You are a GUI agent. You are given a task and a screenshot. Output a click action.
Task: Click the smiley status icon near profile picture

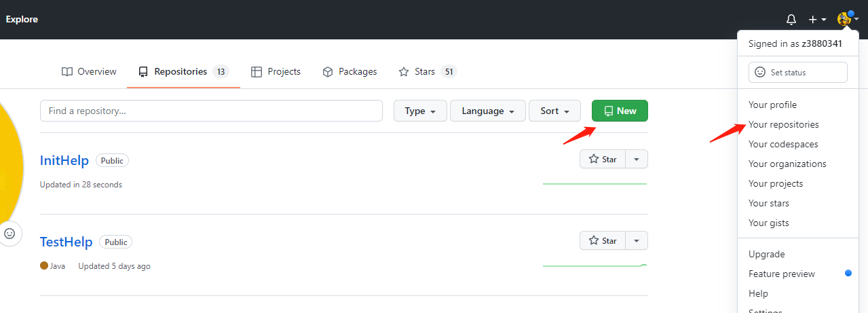point(10,233)
